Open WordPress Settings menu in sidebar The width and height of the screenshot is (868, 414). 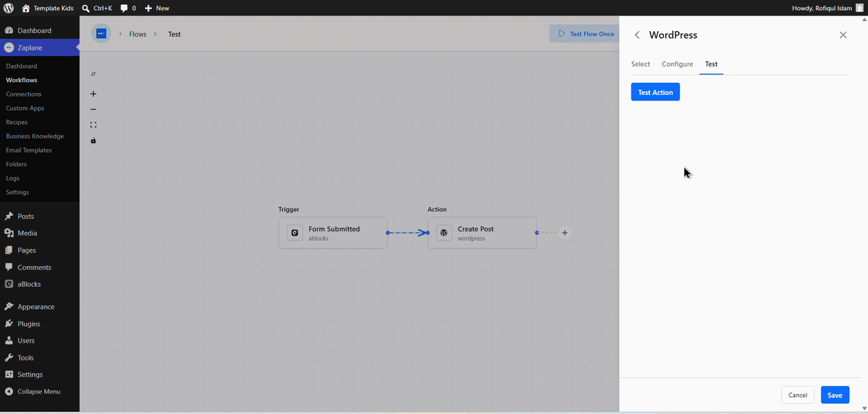click(39, 375)
